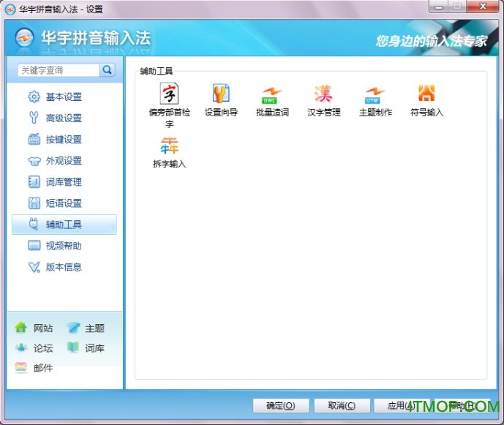Close the settings window
504x425 pixels.
[483, 7]
